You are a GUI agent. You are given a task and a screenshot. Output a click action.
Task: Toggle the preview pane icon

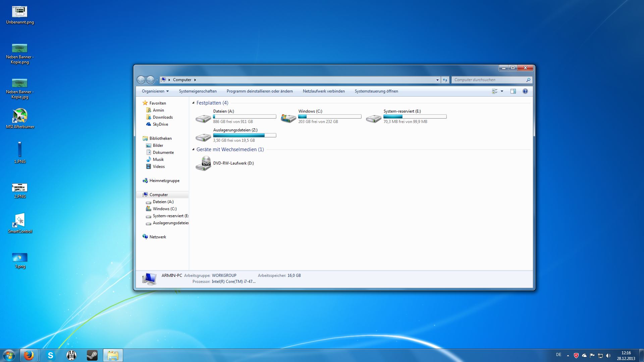[513, 91]
